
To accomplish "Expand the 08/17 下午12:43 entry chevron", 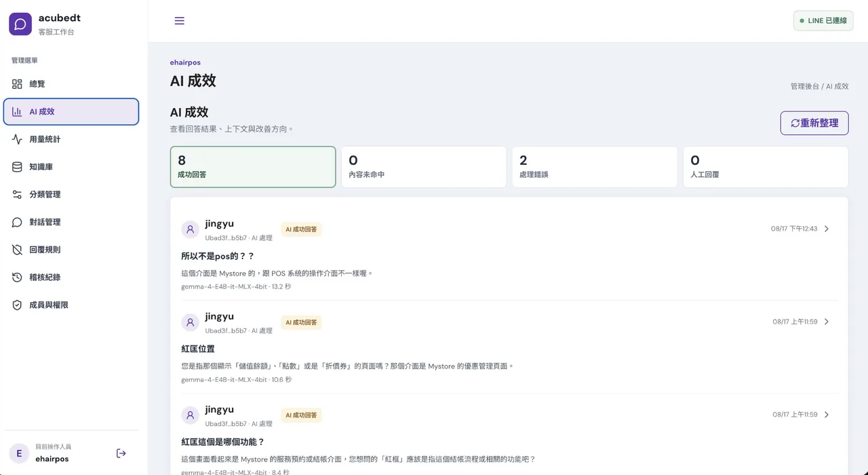I will [x=827, y=229].
